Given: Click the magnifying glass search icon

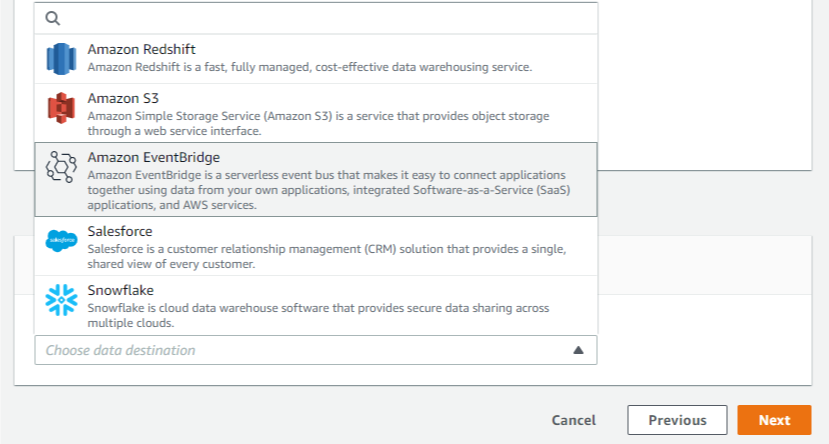Looking at the screenshot, I should tap(52, 18).
